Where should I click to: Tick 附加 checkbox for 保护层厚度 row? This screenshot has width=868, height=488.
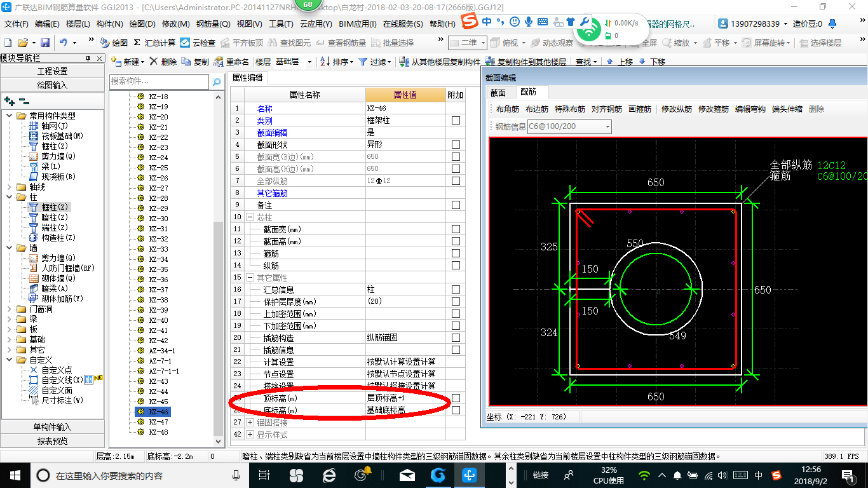456,301
